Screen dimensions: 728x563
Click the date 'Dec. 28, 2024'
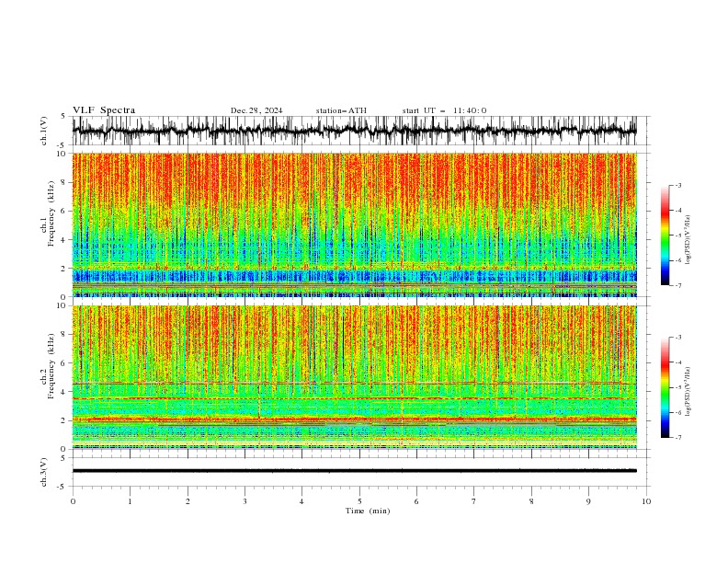256,110
